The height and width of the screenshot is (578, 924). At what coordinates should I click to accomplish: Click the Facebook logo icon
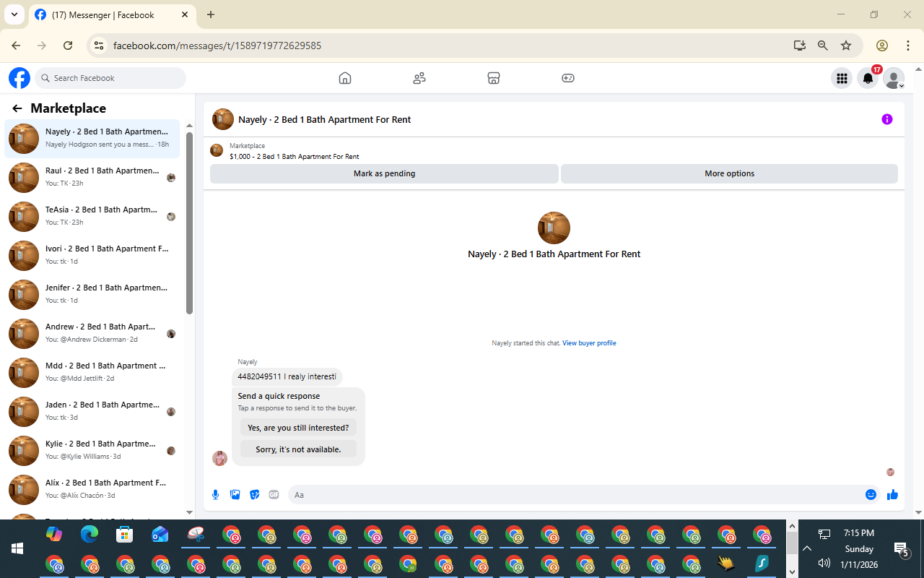click(19, 78)
